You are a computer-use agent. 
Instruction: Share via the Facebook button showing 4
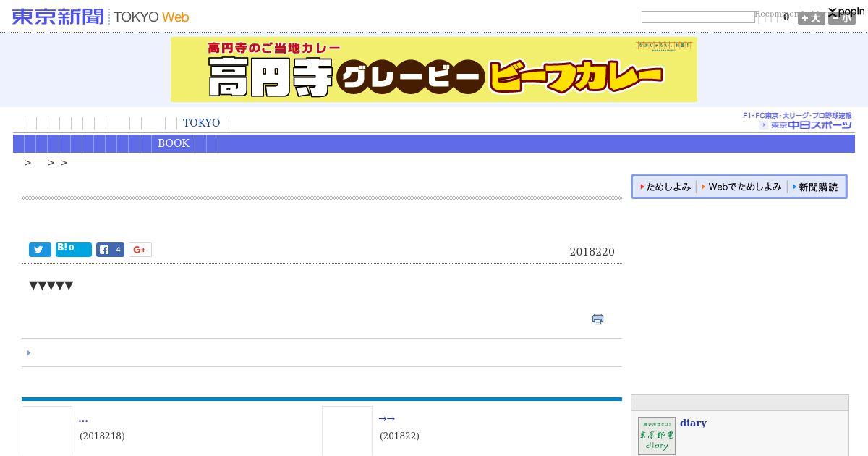click(111, 250)
